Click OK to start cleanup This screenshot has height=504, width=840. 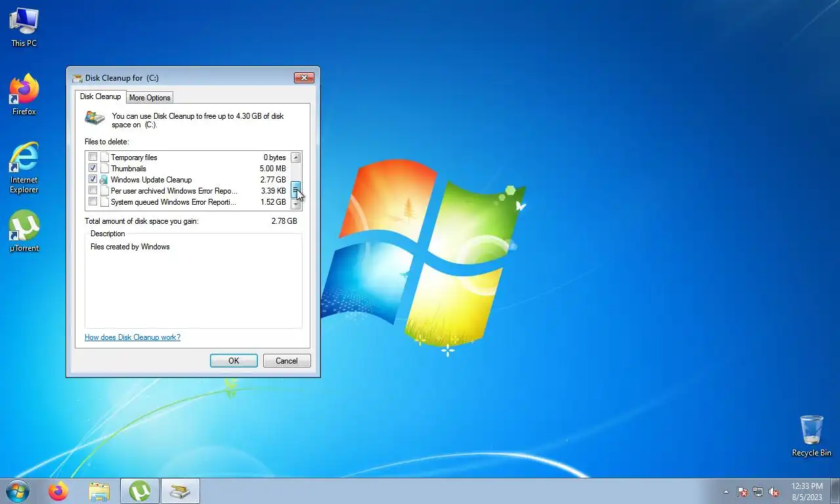coord(234,361)
